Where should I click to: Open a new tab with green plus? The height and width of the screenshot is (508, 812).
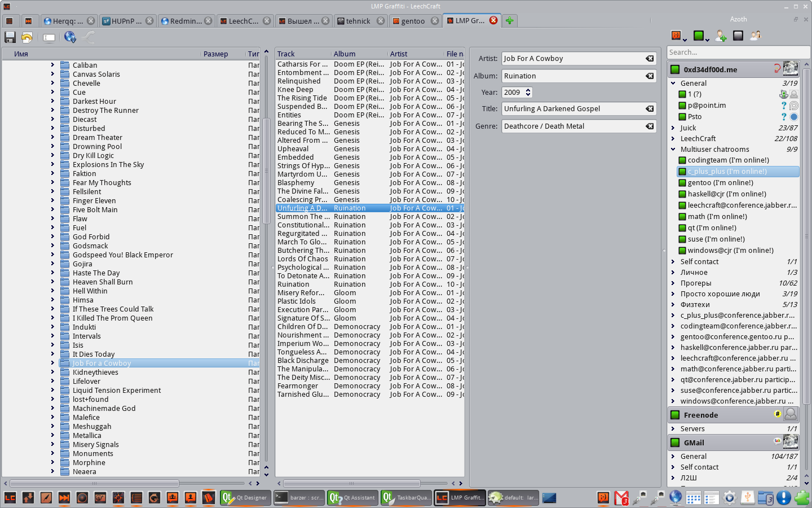(x=510, y=21)
